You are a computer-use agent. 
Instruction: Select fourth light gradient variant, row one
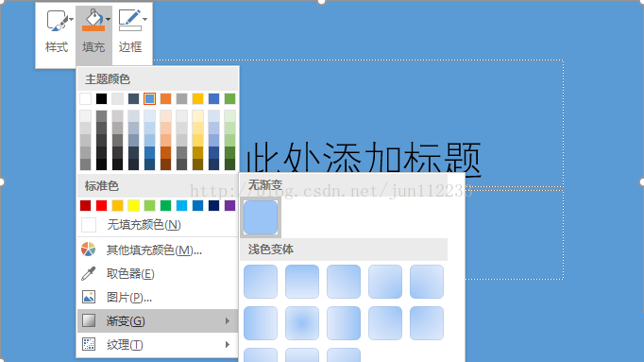pyautogui.click(x=385, y=282)
